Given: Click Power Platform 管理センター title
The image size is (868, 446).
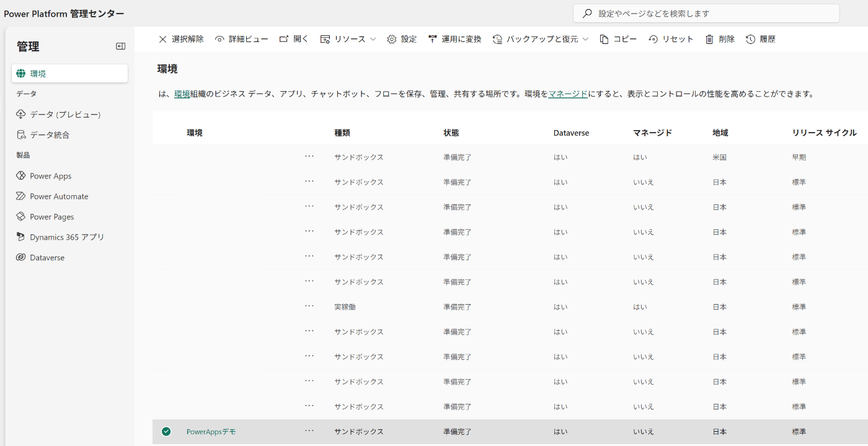Looking at the screenshot, I should [64, 14].
